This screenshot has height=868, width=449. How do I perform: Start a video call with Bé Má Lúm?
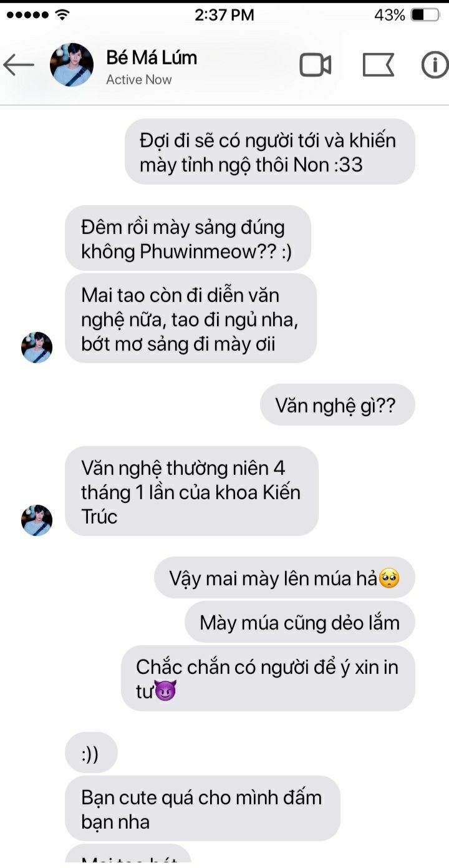point(315,65)
